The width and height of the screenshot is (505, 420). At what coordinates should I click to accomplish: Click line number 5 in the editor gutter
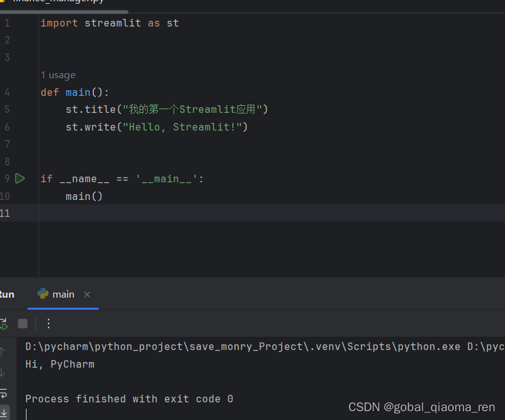(x=6, y=109)
